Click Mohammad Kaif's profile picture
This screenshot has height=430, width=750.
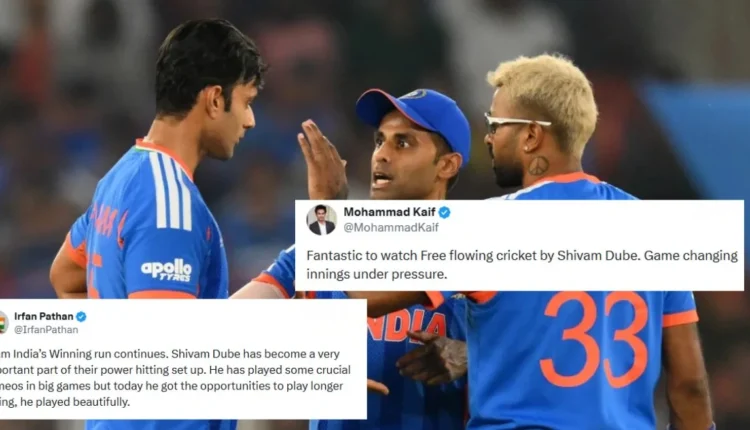point(321,220)
